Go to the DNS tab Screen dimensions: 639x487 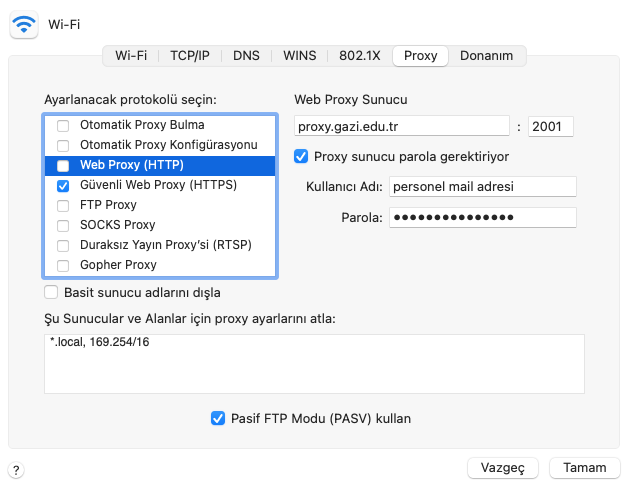246,55
